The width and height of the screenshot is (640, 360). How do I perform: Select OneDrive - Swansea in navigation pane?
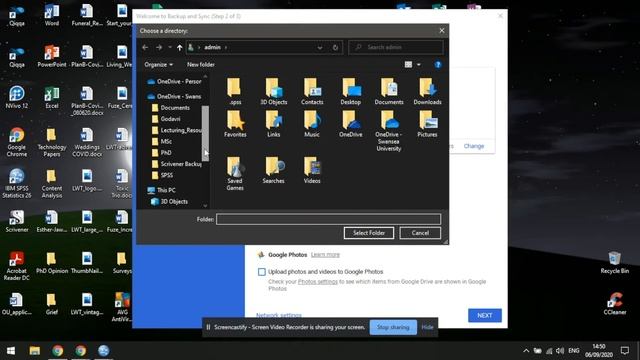click(x=174, y=96)
